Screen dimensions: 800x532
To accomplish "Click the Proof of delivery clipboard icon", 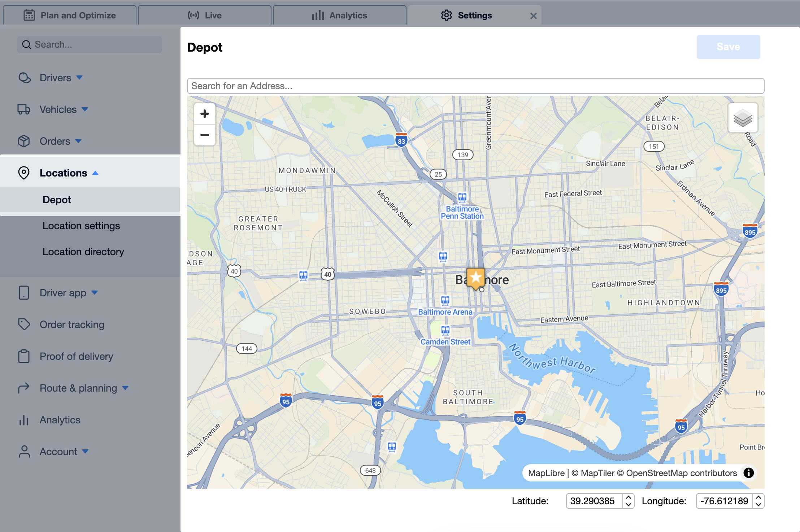I will coord(24,356).
